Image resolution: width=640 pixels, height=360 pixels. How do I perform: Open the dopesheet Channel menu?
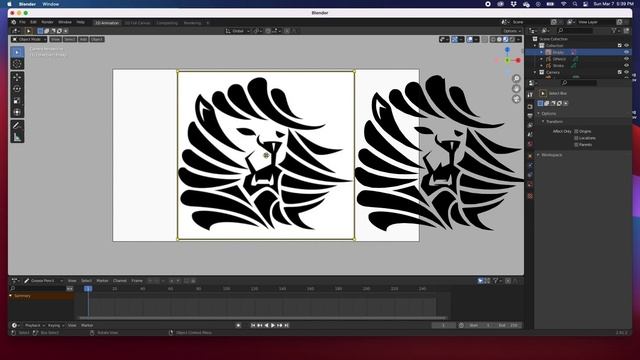[x=120, y=281]
